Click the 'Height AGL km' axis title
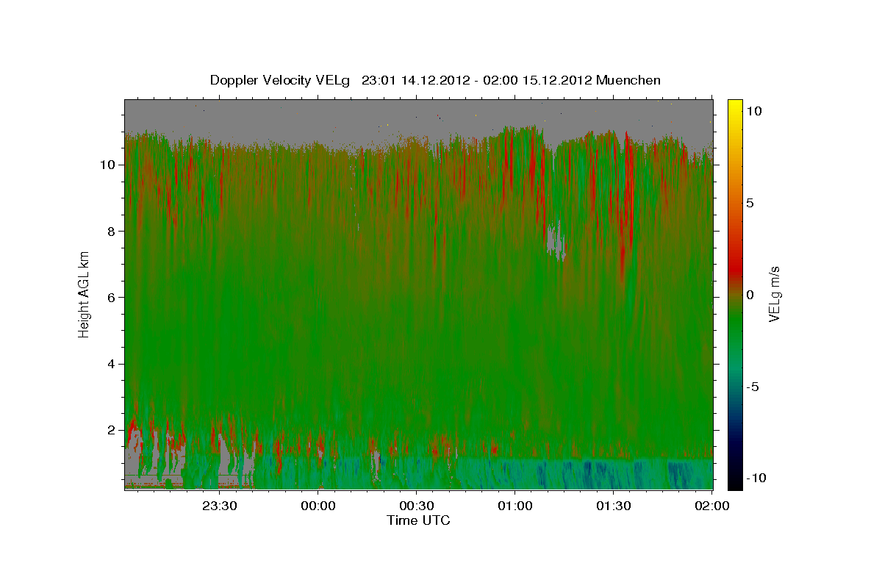This screenshot has width=882, height=588. (x=85, y=294)
